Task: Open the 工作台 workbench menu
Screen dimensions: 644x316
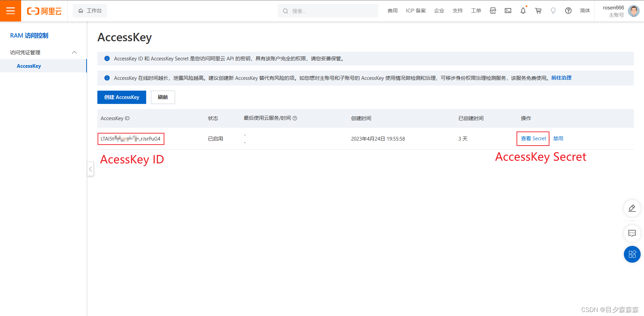Action: (90, 10)
